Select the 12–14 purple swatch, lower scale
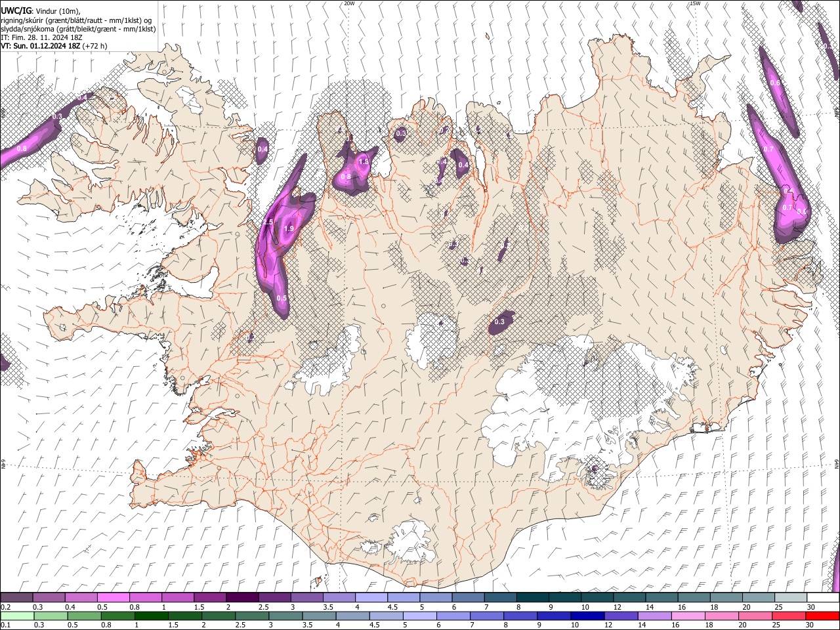840x630 pixels. [621, 616]
